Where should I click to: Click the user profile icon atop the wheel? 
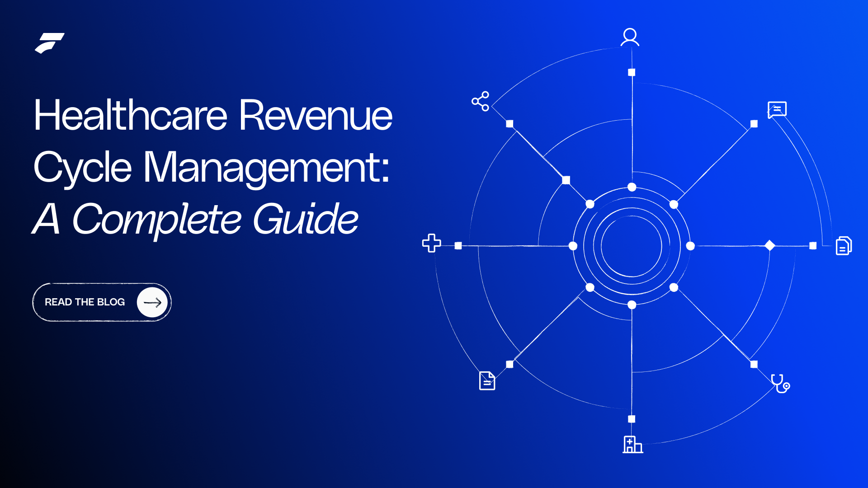click(x=630, y=37)
